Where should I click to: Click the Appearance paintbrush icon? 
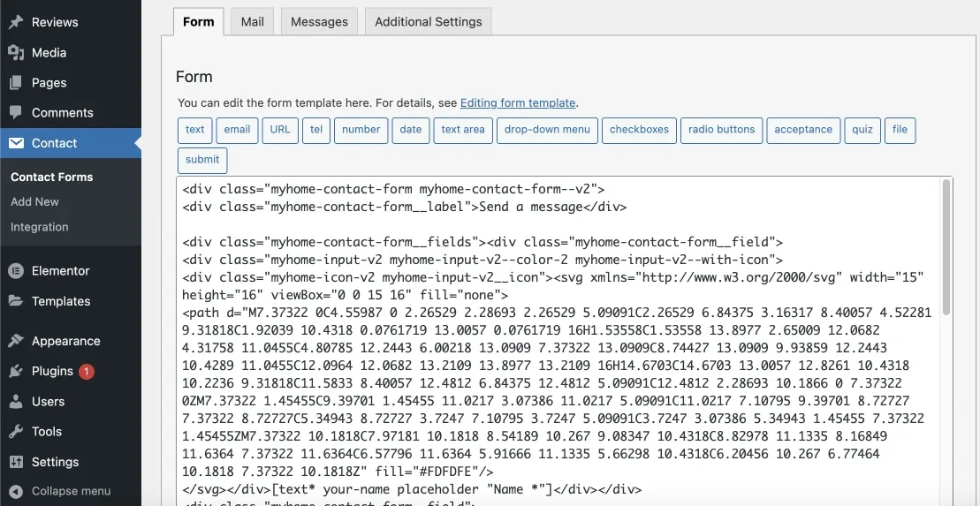(16, 341)
